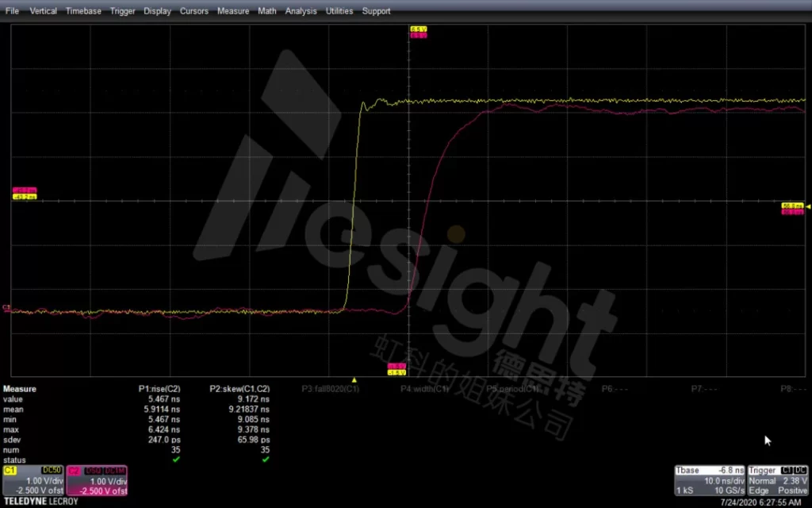Open the File menu
Viewport: 812px width, 508px height.
pyautogui.click(x=12, y=11)
